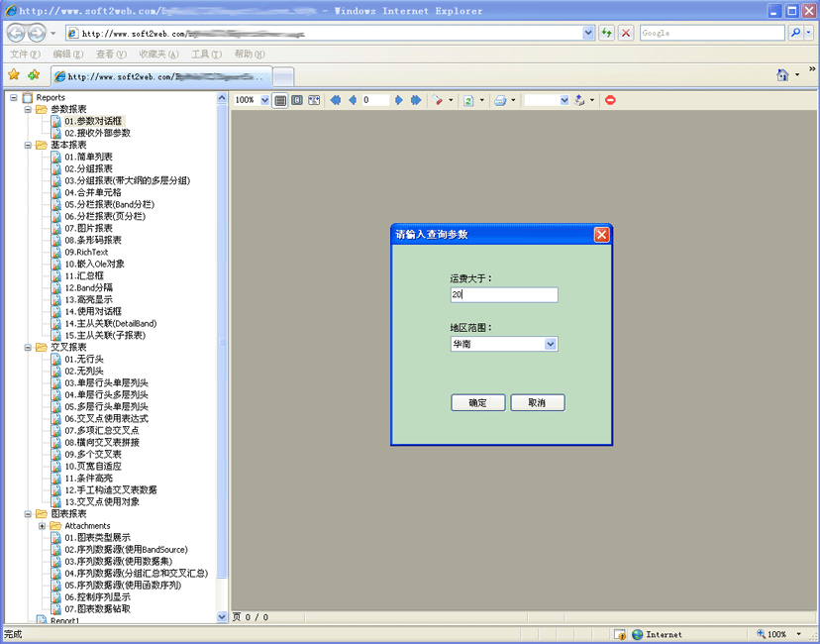Open the 收藏夹(A) menu
This screenshot has height=644, width=820.
(158, 54)
